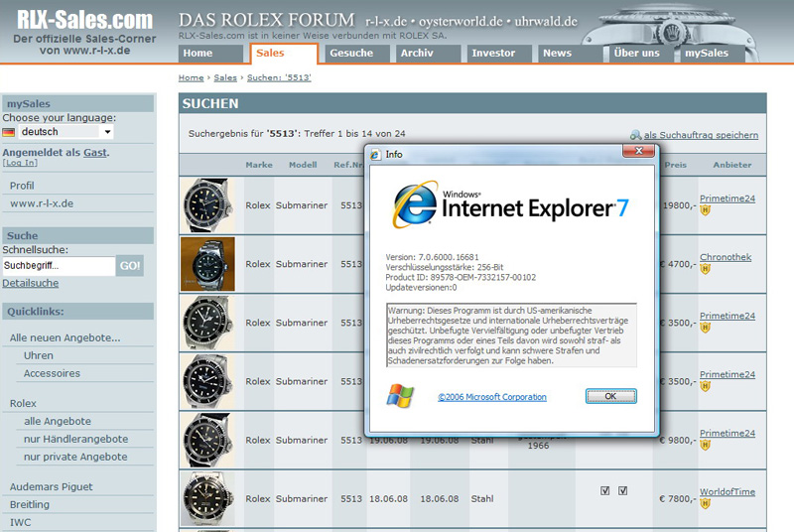Viewport: 794px width, 532px height.
Task: Click the Sales breadcrumb link
Action: click(x=225, y=77)
